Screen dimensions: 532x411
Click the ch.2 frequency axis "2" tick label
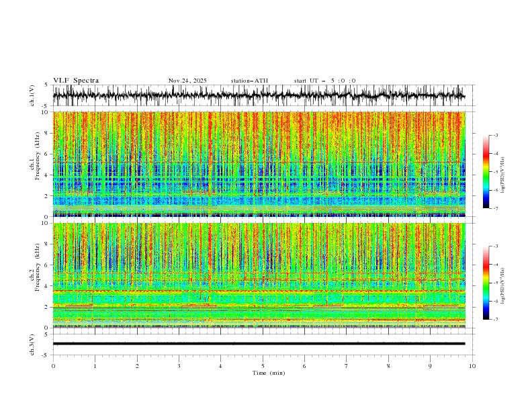[x=48, y=307]
